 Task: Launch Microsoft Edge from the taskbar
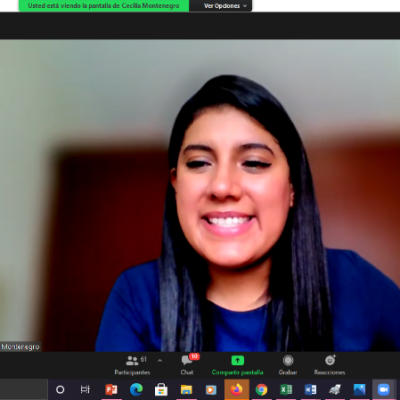click(x=136, y=389)
